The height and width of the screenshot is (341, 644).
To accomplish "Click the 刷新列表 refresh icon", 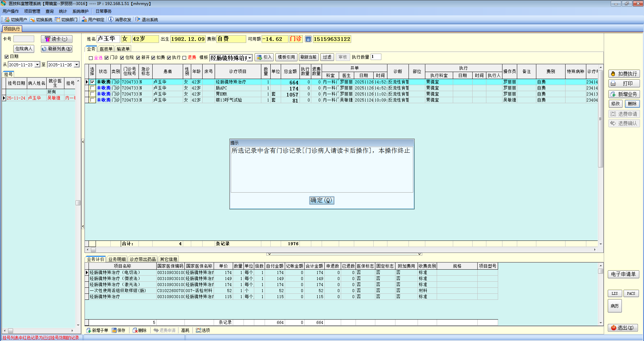I will (x=44, y=49).
